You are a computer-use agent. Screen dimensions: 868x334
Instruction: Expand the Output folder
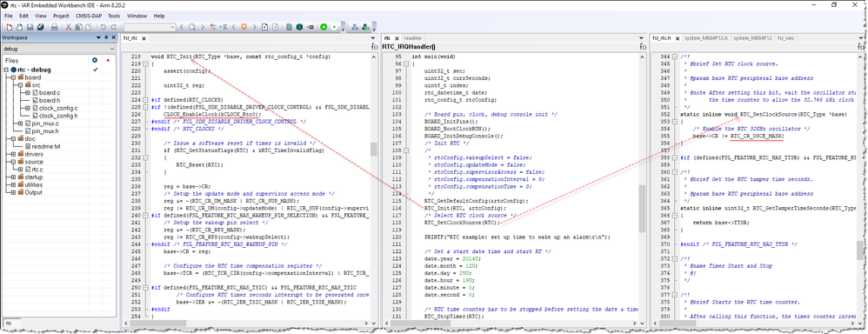click(12, 193)
